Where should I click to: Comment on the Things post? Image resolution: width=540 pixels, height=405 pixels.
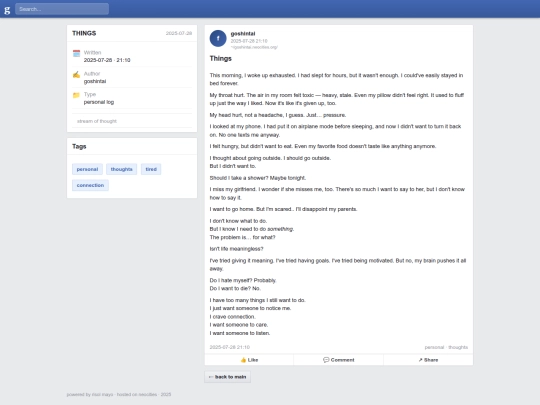pos(339,360)
